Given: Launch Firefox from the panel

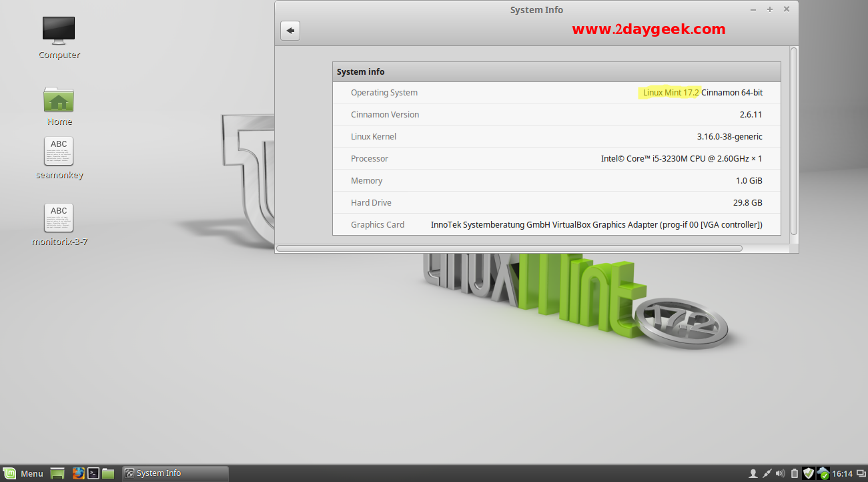Looking at the screenshot, I should [78, 473].
